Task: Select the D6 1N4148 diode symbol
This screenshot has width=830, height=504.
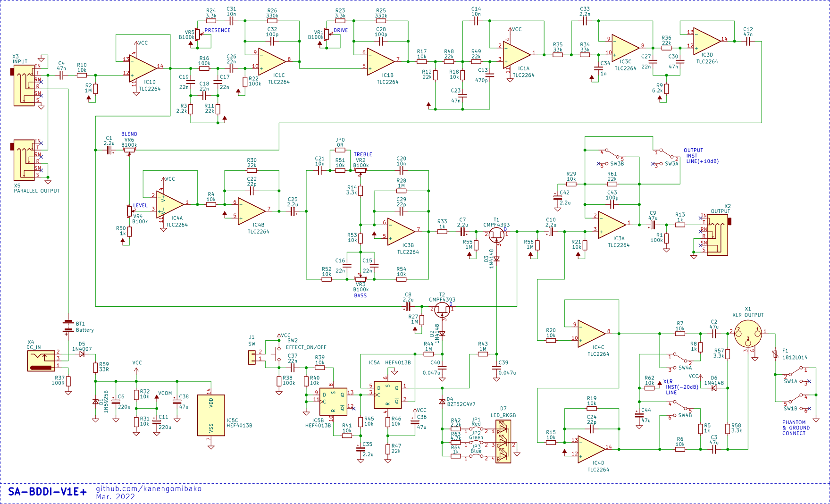Action: pos(714,388)
